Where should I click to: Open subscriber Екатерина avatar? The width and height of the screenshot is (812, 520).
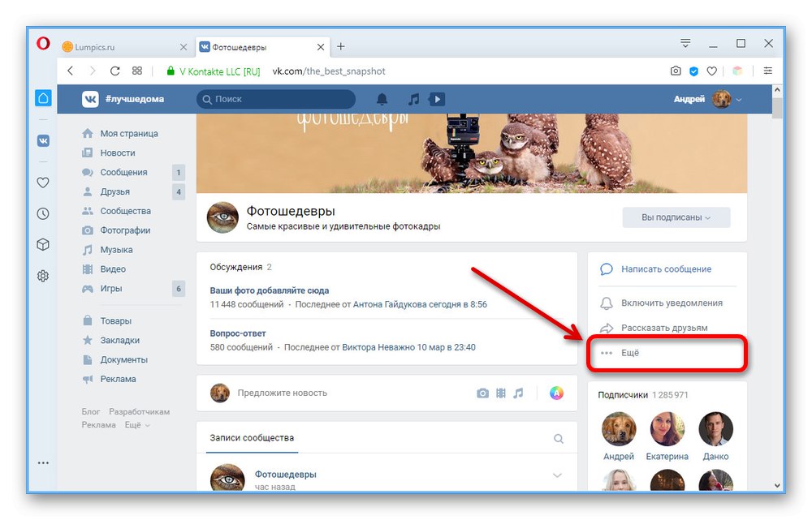click(x=667, y=429)
